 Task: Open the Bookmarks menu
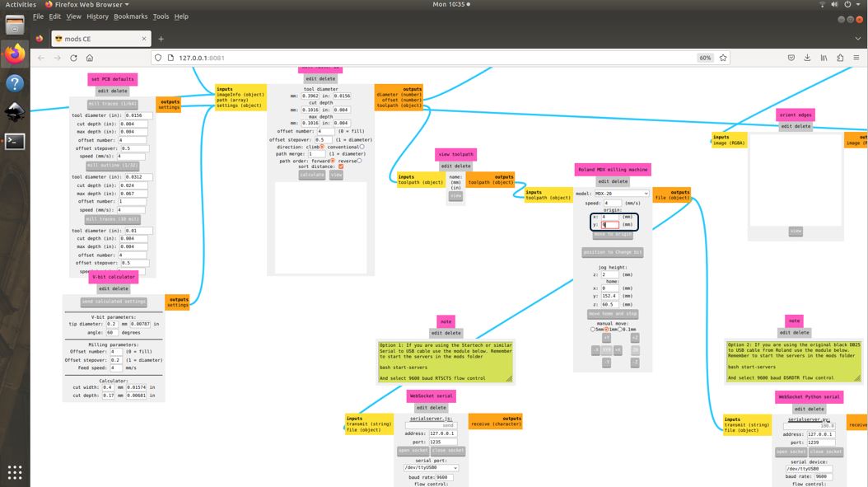131,16
